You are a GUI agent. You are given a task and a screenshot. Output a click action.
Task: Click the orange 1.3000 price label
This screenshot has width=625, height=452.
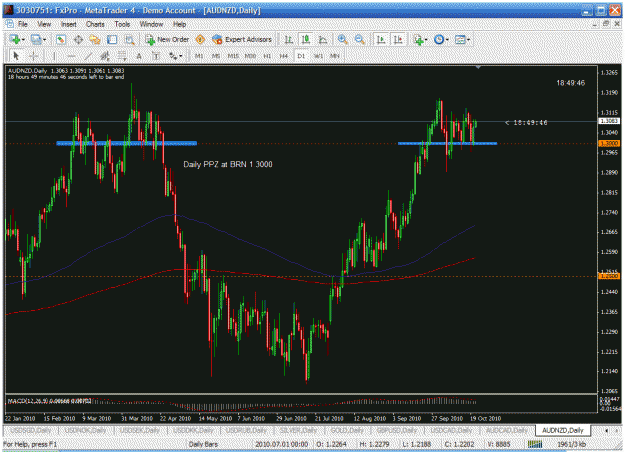coord(609,143)
